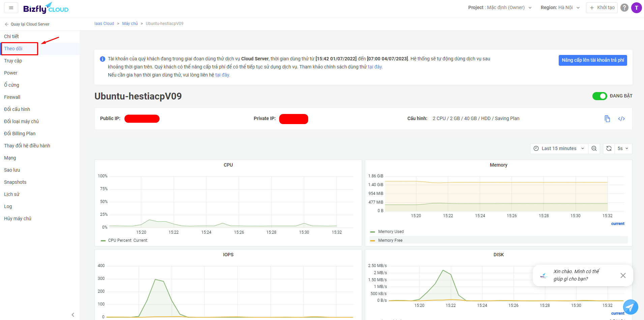Open the user avatar T menu
This screenshot has width=644, height=320.
637,8
